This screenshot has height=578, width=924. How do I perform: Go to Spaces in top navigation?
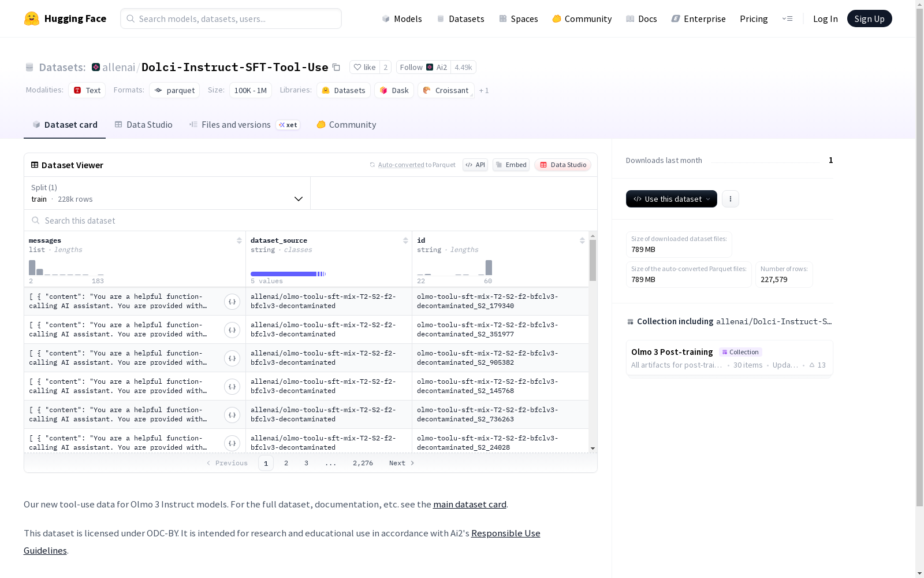(519, 18)
